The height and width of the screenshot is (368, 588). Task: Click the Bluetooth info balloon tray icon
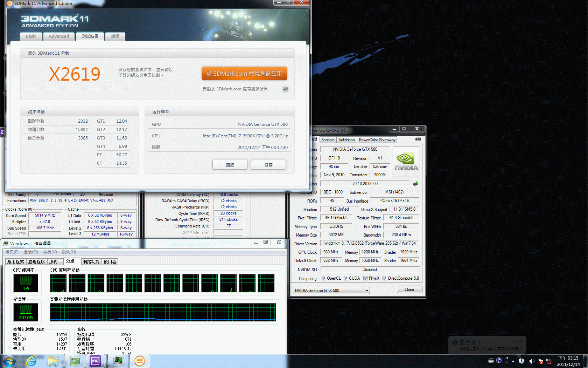(x=521, y=361)
